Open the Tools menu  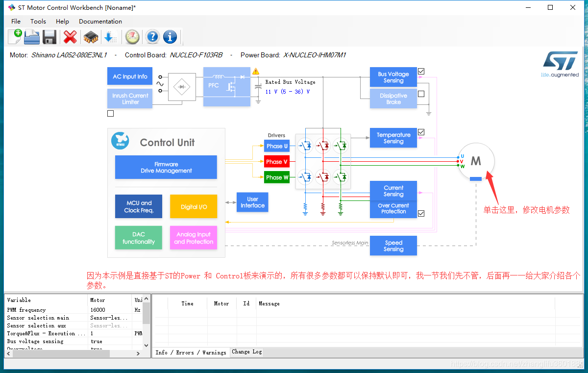[38, 21]
